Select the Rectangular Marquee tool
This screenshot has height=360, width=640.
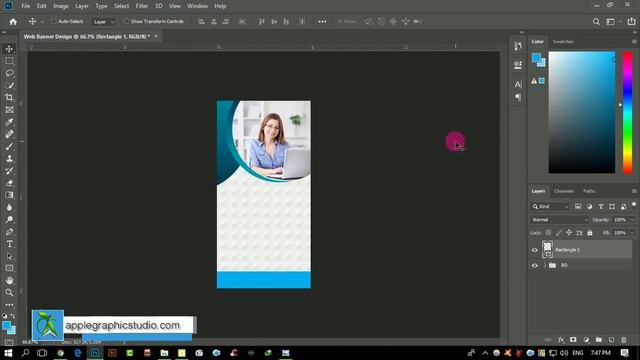(9, 61)
